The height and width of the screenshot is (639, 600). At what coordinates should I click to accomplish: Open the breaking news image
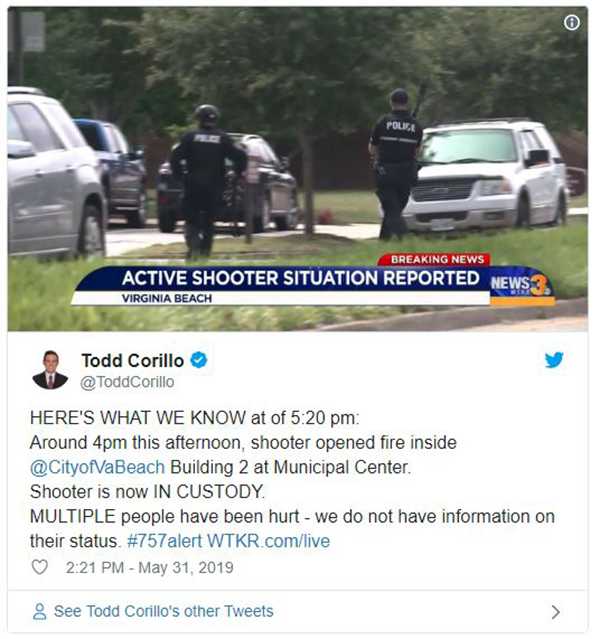point(298,169)
